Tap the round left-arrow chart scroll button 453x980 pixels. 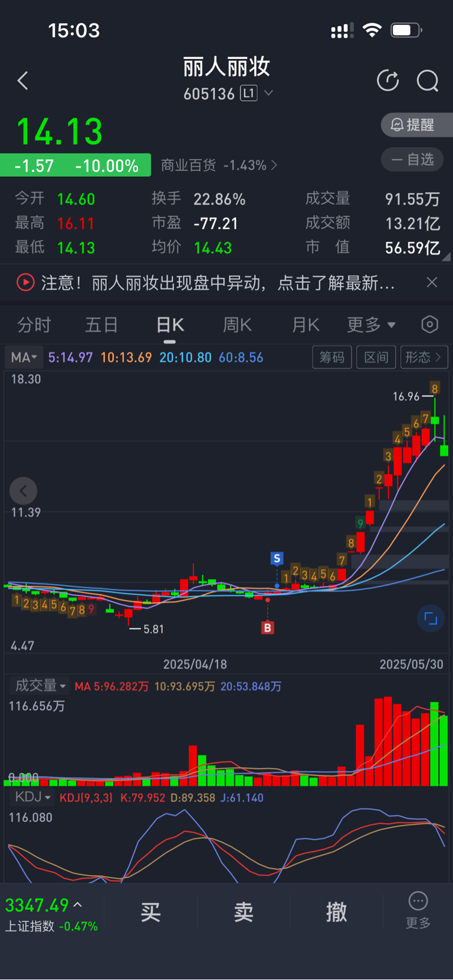pos(24,491)
